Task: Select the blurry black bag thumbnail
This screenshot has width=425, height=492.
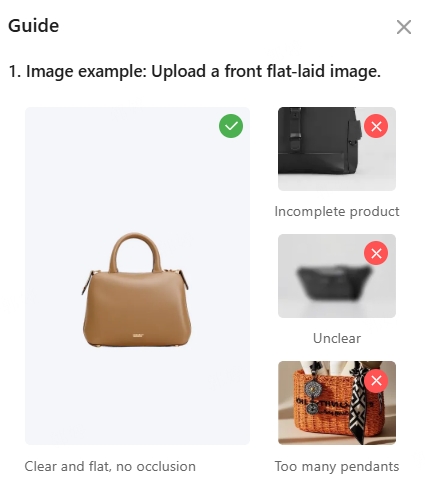Action: (337, 276)
